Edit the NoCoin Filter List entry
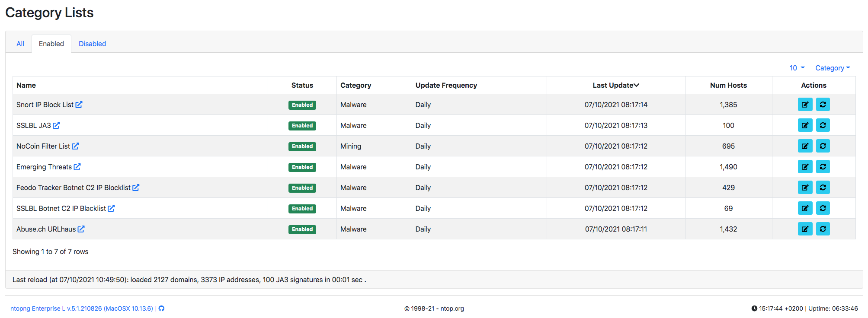Image resolution: width=868 pixels, height=318 pixels. (x=805, y=146)
